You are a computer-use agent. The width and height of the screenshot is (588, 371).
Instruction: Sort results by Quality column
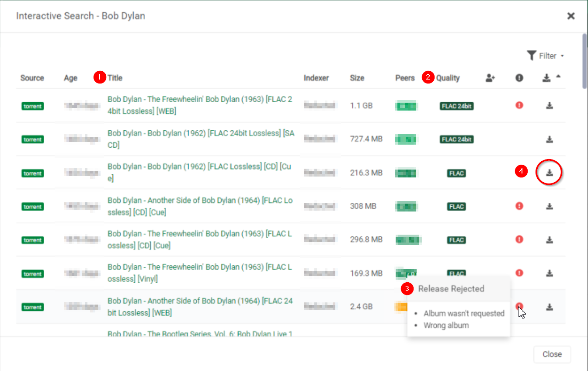point(448,78)
